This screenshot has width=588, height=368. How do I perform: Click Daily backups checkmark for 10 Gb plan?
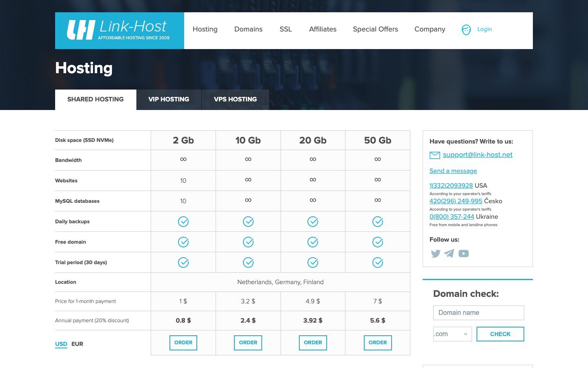tap(248, 222)
